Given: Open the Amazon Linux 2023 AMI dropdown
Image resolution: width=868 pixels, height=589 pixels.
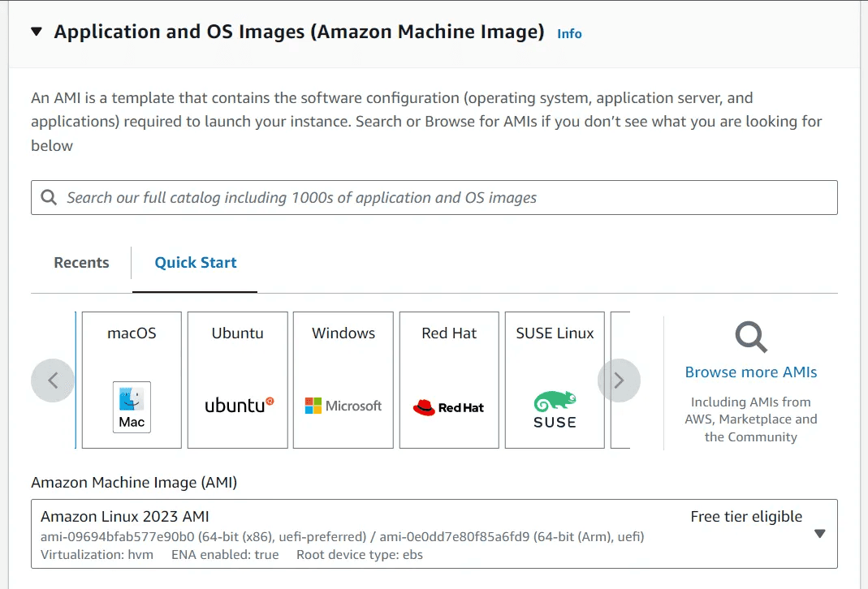Looking at the screenshot, I should [x=434, y=534].
